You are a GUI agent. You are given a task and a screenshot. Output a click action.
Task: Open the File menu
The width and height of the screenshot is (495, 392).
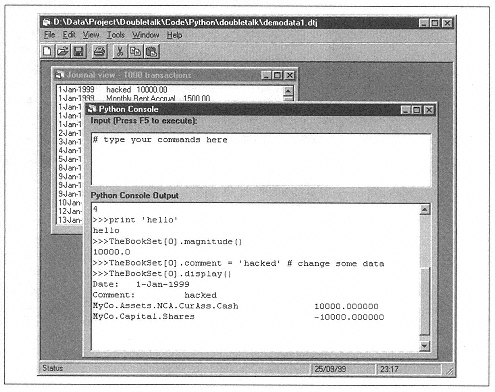49,35
